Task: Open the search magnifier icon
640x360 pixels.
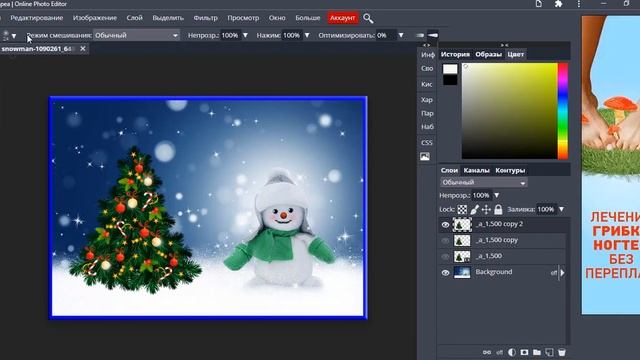Action: pos(368,18)
